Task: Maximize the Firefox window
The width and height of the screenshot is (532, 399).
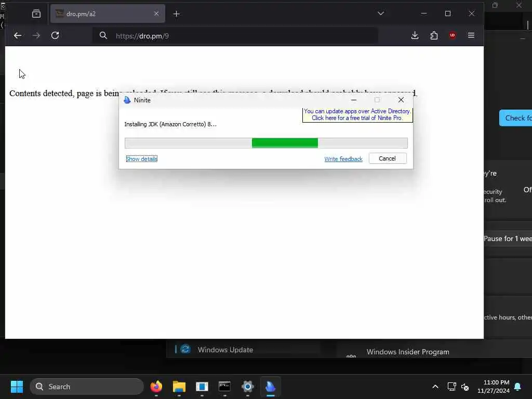Action: pyautogui.click(x=448, y=14)
